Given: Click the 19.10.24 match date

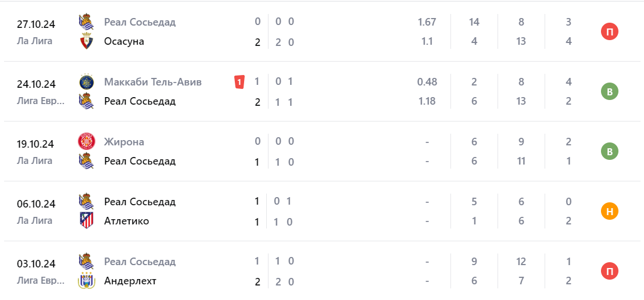Looking at the screenshot, I should (x=36, y=144).
